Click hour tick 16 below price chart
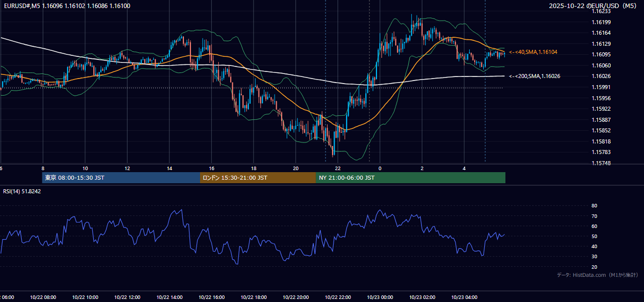 (x=212, y=169)
